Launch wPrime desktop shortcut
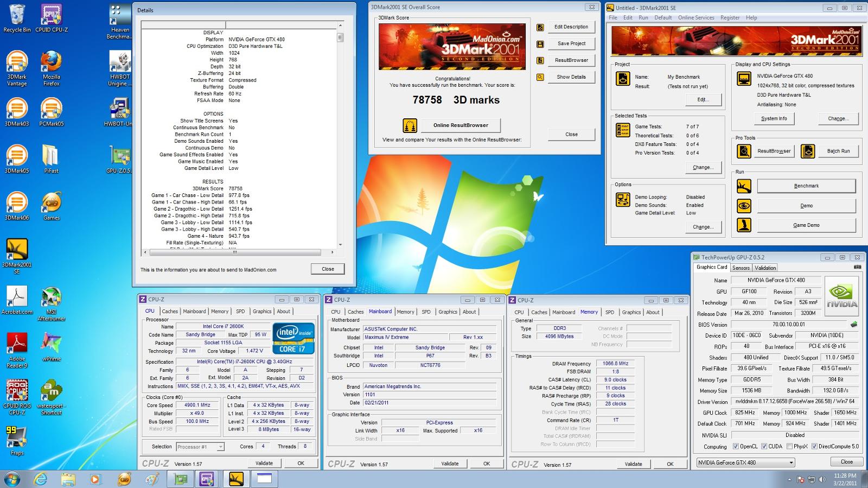This screenshot has height=488, width=868. point(52,347)
